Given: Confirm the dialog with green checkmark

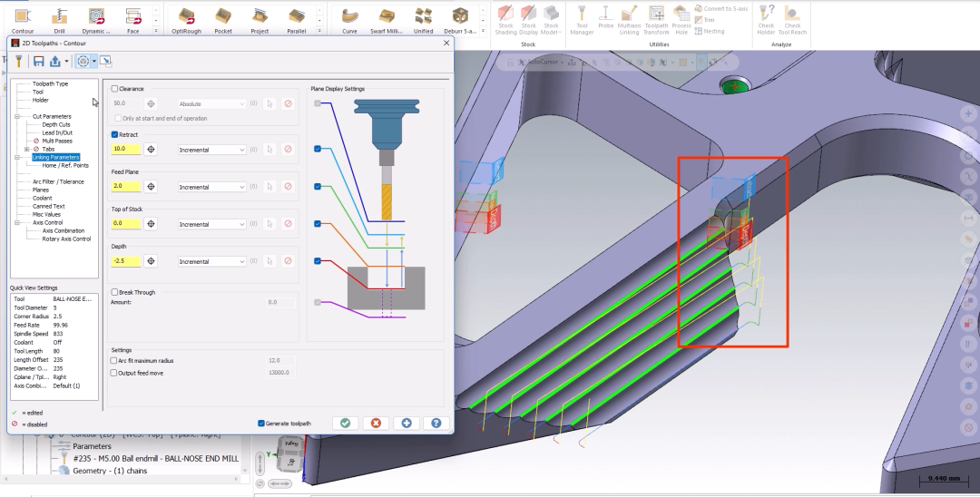Looking at the screenshot, I should coord(345,423).
